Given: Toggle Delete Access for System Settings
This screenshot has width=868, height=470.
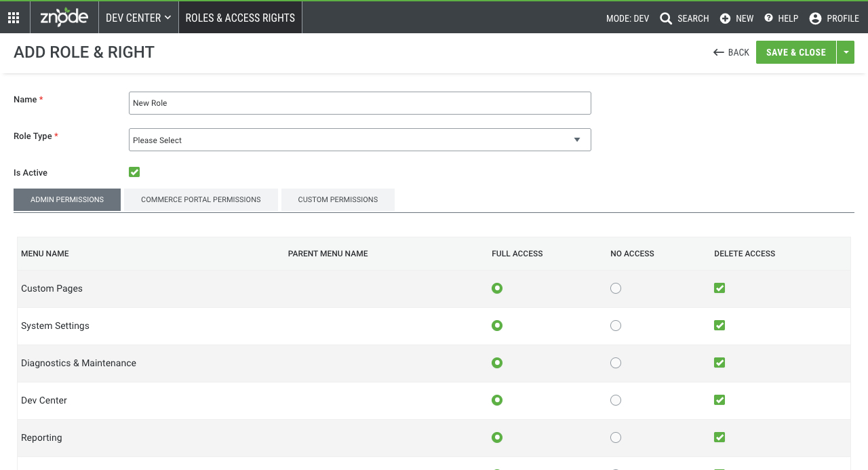Looking at the screenshot, I should click(719, 326).
